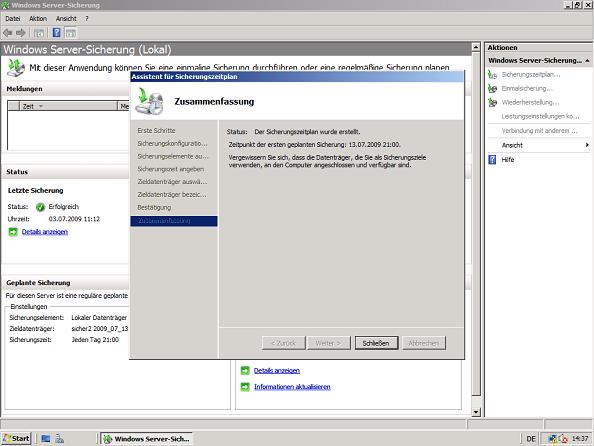The image size is (594, 446).
Task: Click the backup wizard header icon
Action: click(149, 101)
